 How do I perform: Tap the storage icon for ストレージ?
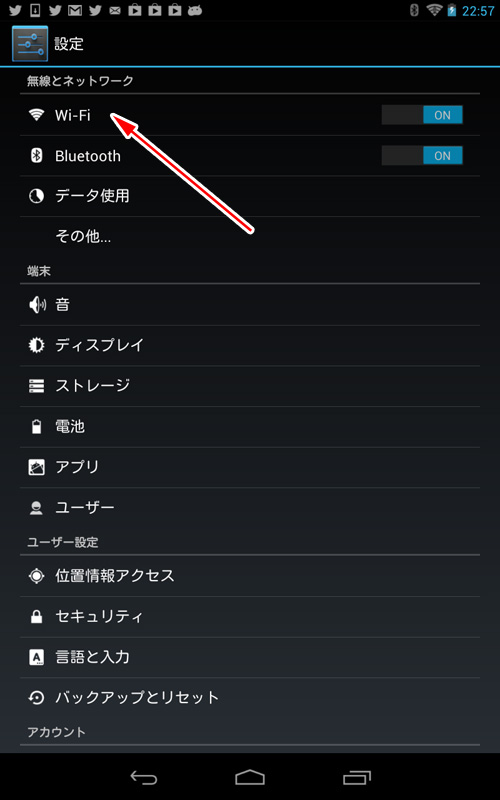36,386
